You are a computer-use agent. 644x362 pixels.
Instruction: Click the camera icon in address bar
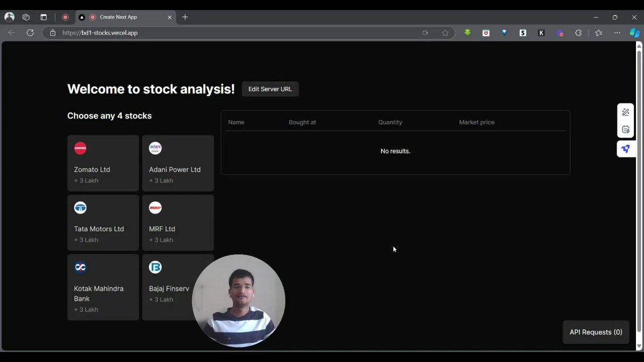coord(426,33)
